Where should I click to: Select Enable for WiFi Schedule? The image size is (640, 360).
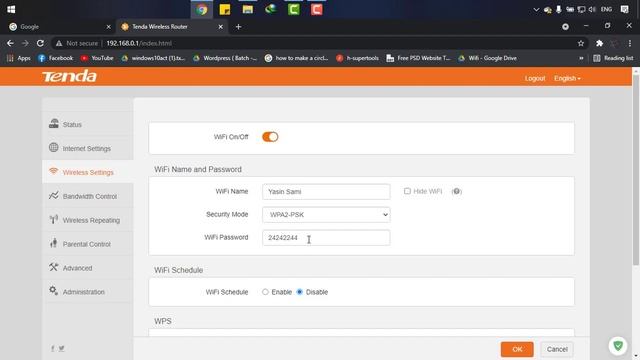(265, 292)
